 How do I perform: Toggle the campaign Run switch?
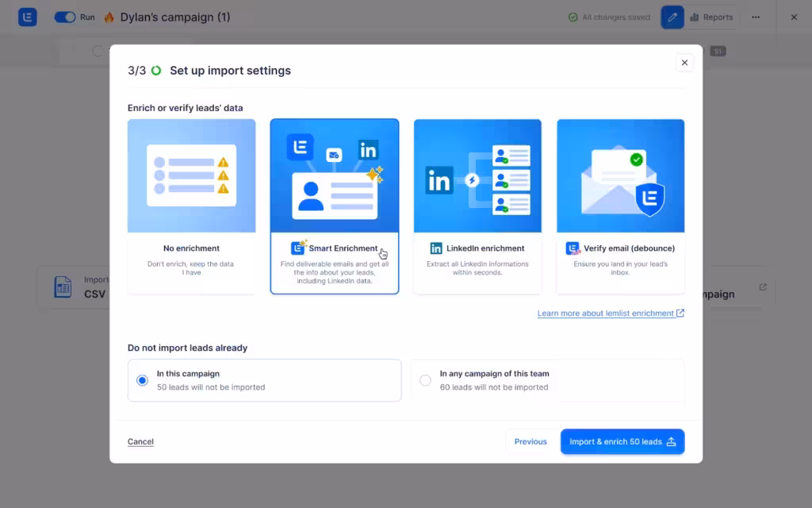65,17
